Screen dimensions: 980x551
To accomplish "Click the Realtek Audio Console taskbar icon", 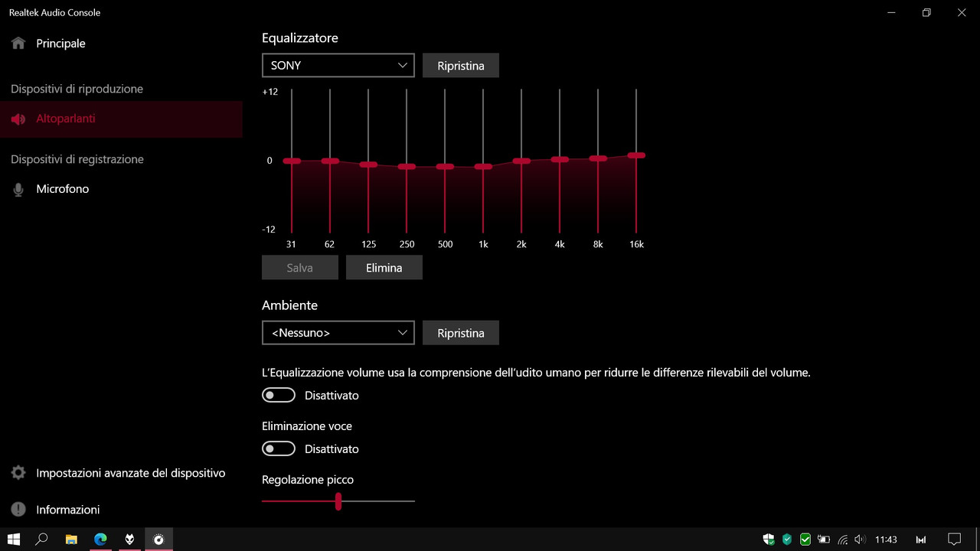I will pos(158,540).
